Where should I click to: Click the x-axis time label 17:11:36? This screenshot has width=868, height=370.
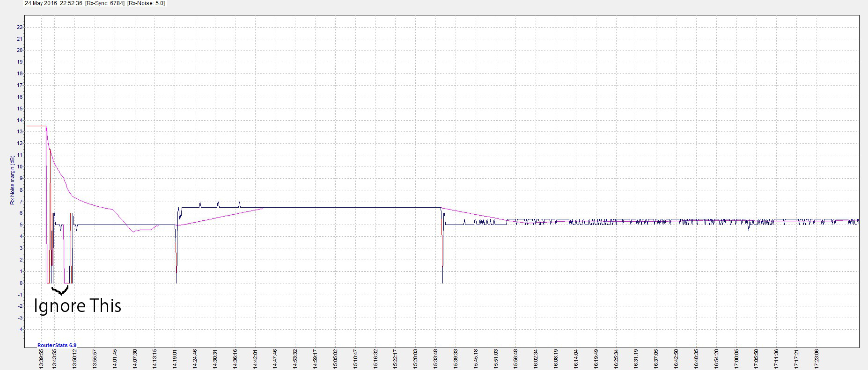pos(777,359)
